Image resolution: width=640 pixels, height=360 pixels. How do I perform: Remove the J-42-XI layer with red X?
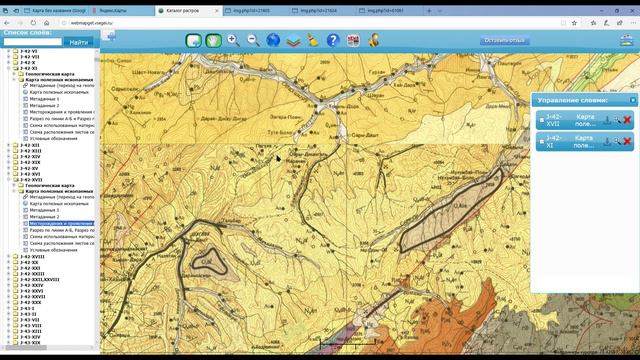pyautogui.click(x=627, y=142)
